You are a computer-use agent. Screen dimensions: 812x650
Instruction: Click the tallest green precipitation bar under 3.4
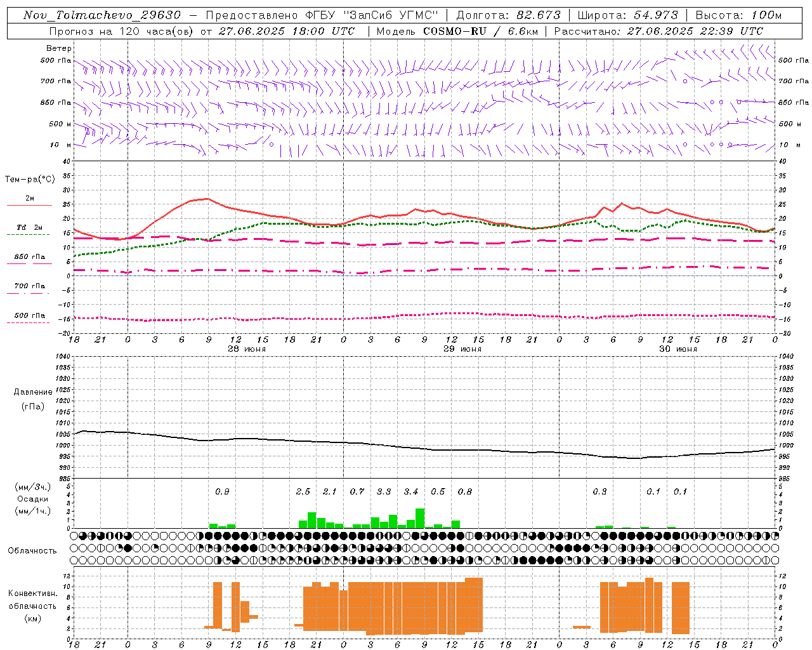(420, 518)
